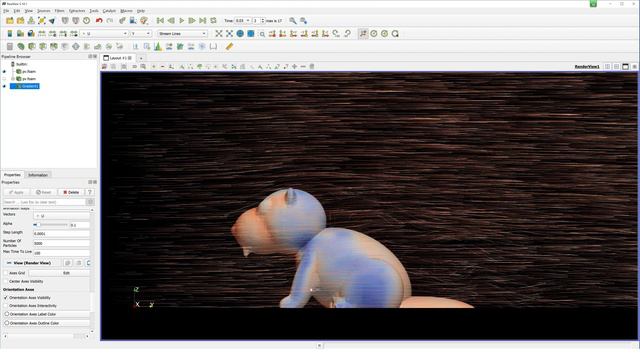
Task: Select the Layout #1 tab
Action: pos(118,58)
